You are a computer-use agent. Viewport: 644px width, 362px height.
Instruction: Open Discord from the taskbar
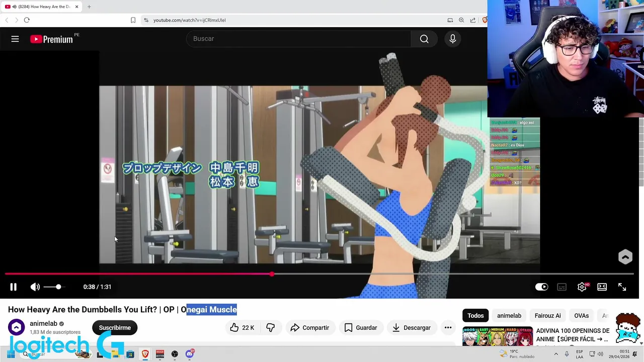(190, 354)
